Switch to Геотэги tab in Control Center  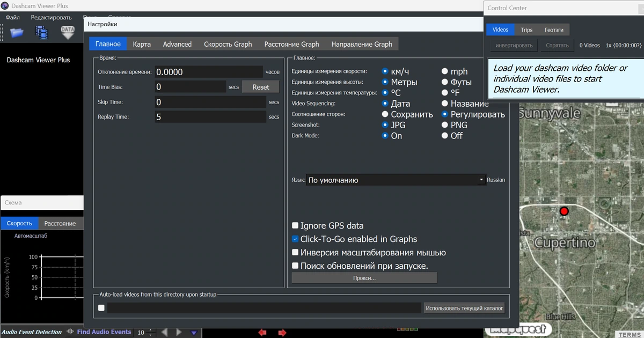click(x=554, y=30)
